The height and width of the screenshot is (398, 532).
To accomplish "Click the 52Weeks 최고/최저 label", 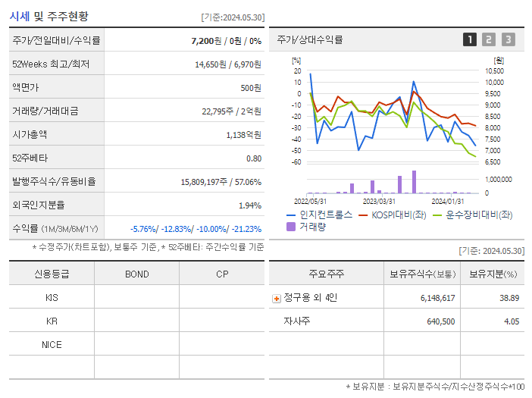I will [51, 64].
